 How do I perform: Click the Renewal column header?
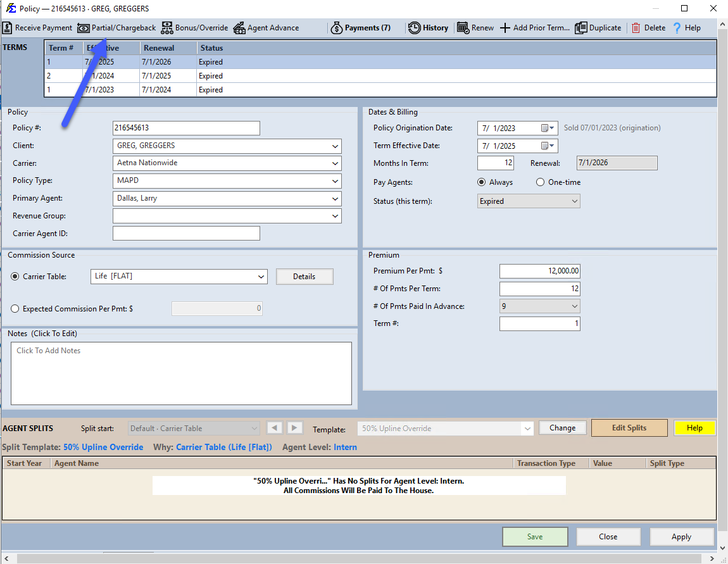coord(168,48)
